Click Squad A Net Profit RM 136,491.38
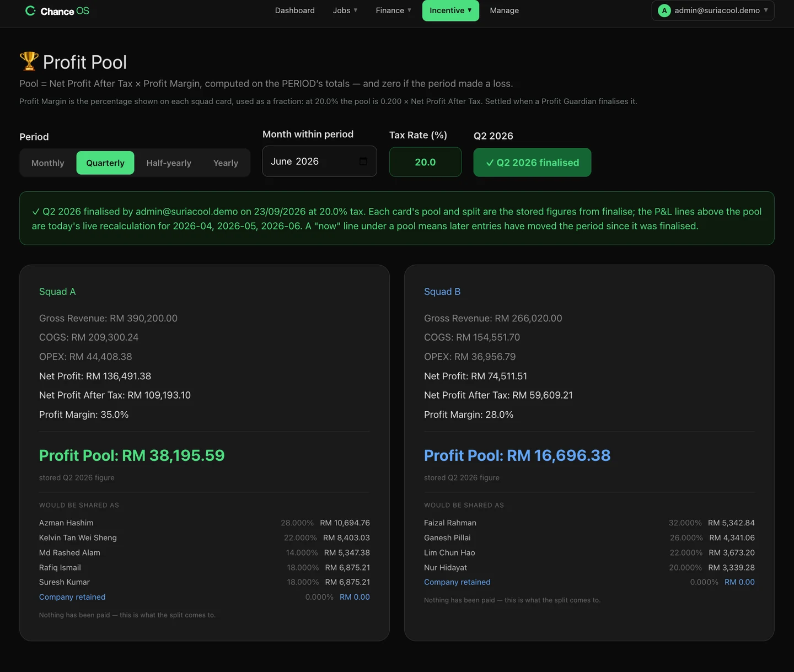The width and height of the screenshot is (794, 672). [95, 376]
